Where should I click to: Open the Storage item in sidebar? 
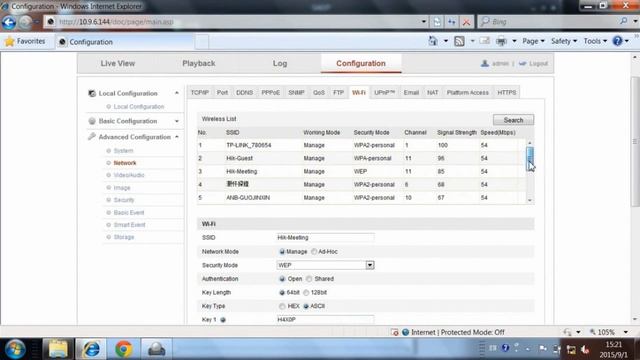coord(124,237)
